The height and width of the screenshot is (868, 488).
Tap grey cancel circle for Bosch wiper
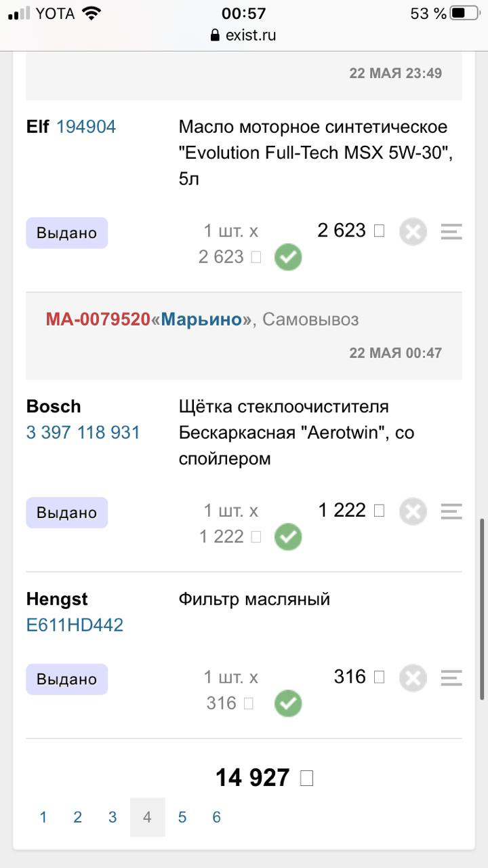click(413, 512)
